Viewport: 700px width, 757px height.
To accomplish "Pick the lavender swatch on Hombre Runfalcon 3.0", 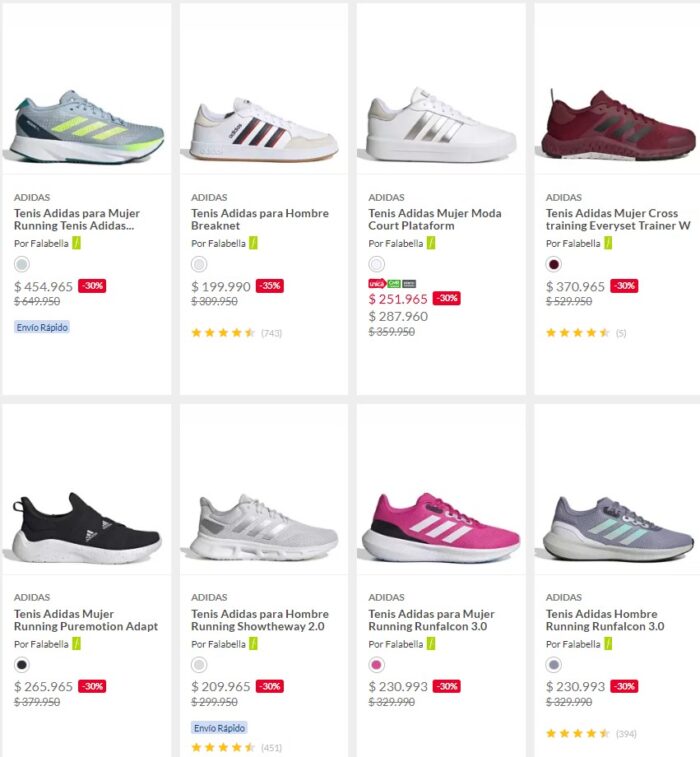I will coord(554,665).
